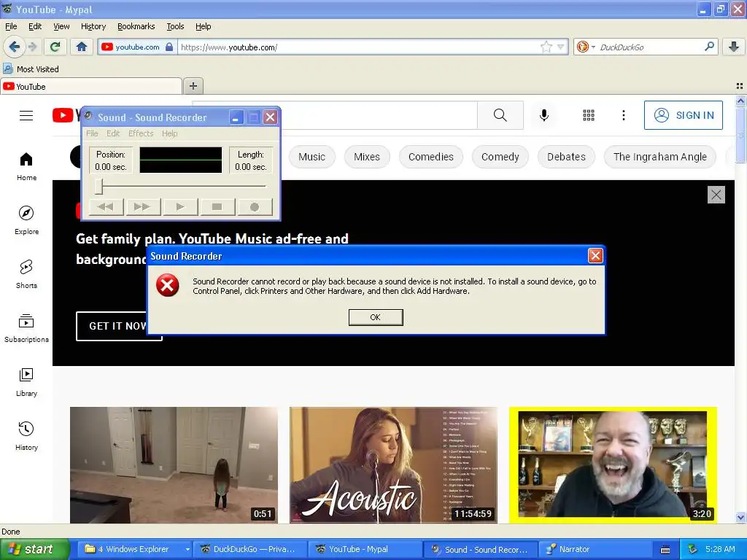The height and width of the screenshot is (560, 747).
Task: Open the Help menu in Mypal
Action: tap(203, 26)
